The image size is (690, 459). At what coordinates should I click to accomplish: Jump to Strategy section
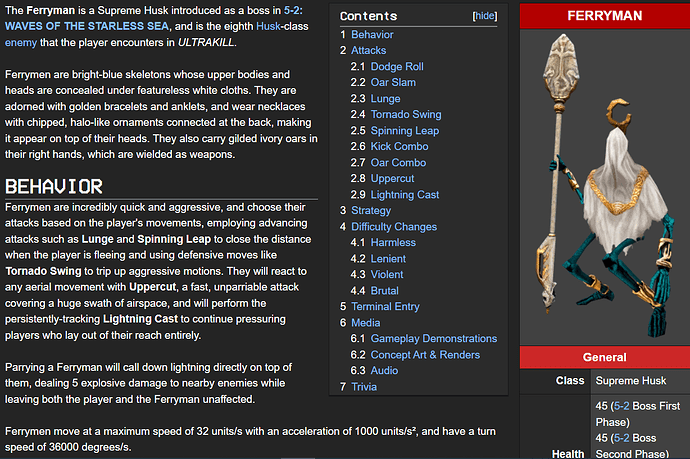[371, 211]
